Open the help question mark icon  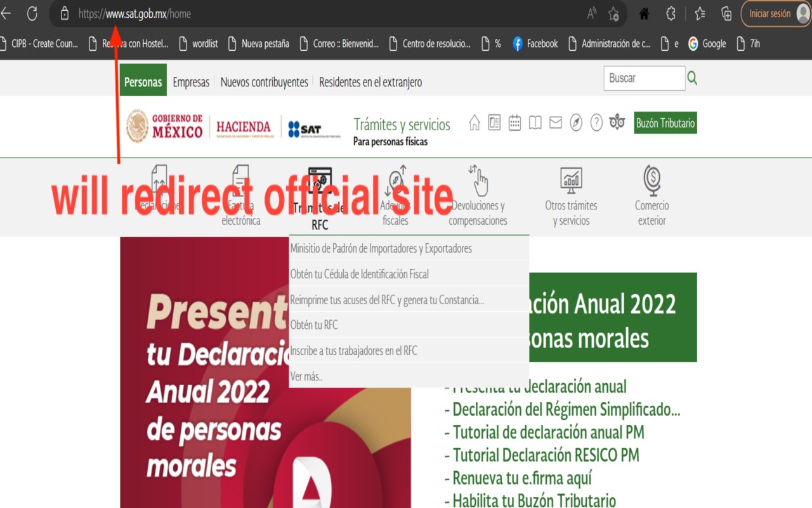coord(596,123)
